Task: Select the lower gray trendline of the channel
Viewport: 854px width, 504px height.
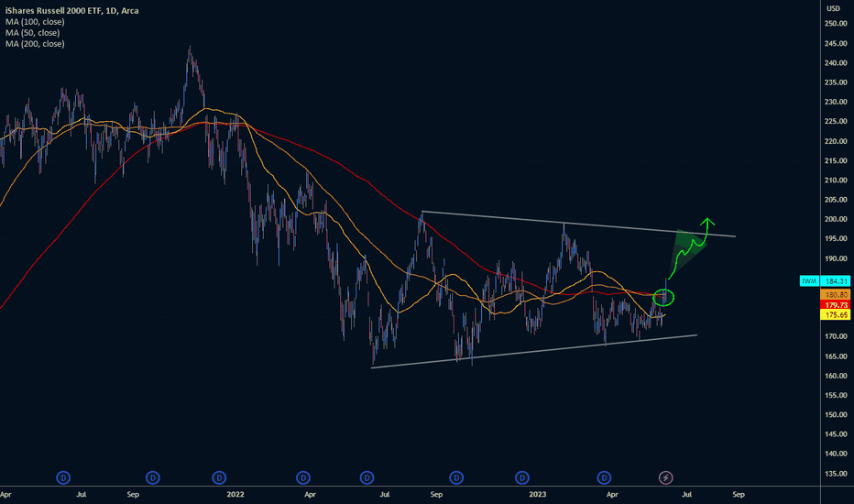Action: tap(533, 352)
